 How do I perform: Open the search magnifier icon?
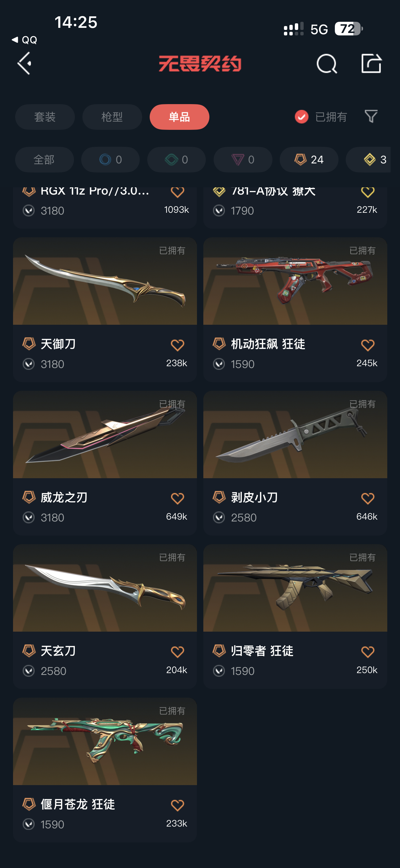tap(326, 63)
